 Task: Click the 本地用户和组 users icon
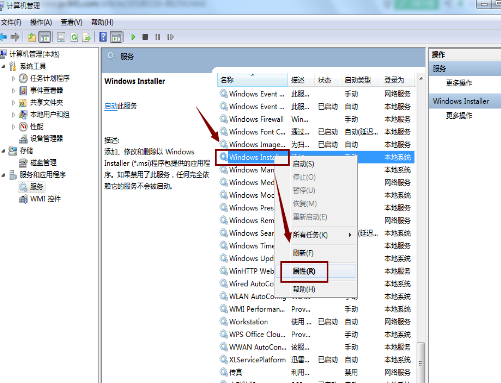pyautogui.click(x=23, y=114)
